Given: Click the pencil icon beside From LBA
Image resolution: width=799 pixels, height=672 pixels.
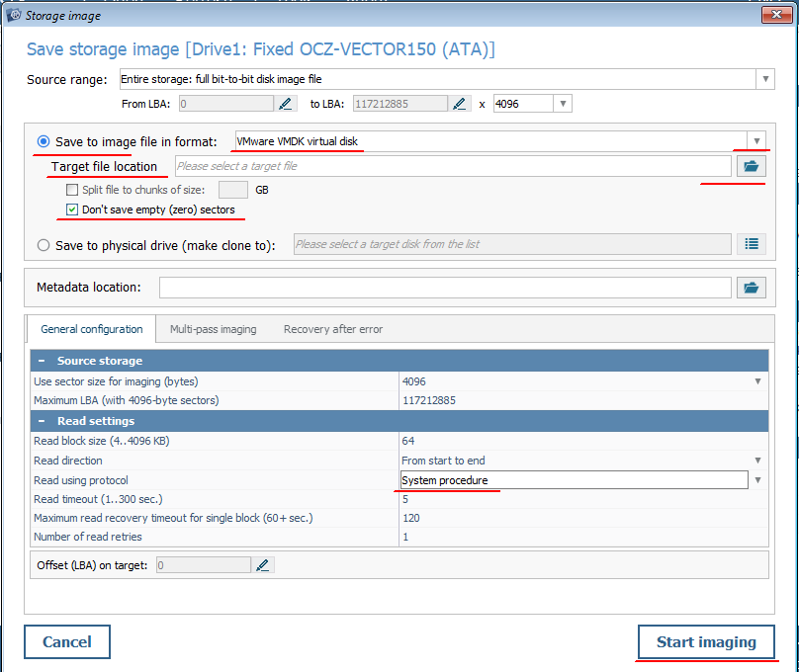Looking at the screenshot, I should point(286,104).
